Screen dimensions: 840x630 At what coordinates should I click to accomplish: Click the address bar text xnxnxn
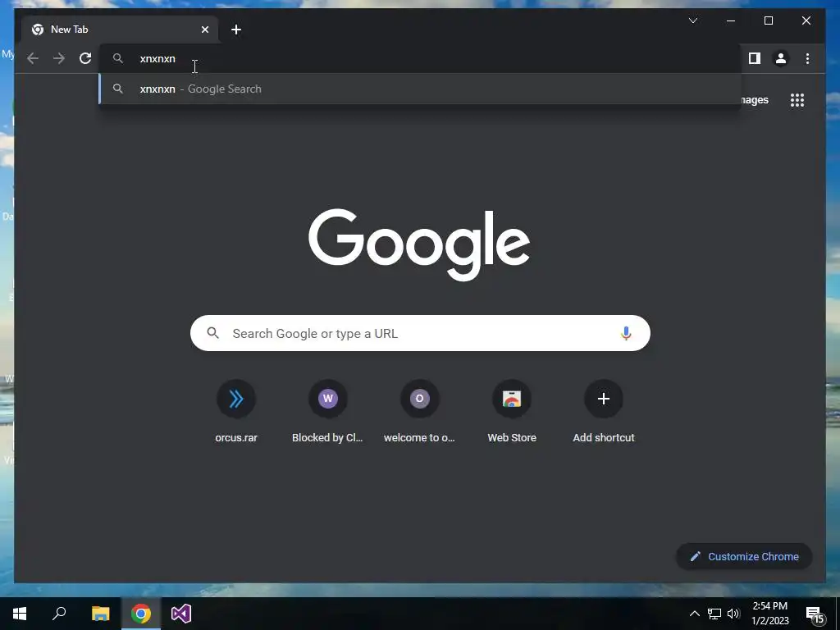(x=157, y=58)
